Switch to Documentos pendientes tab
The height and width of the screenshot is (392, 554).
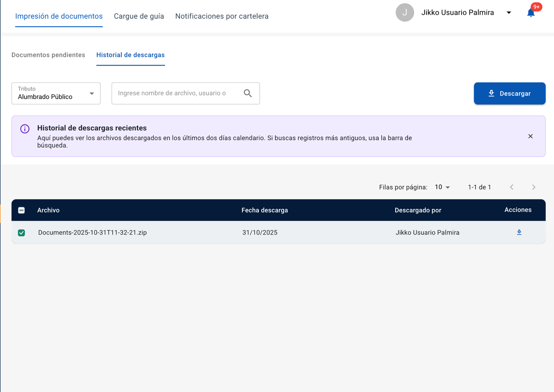tap(48, 55)
